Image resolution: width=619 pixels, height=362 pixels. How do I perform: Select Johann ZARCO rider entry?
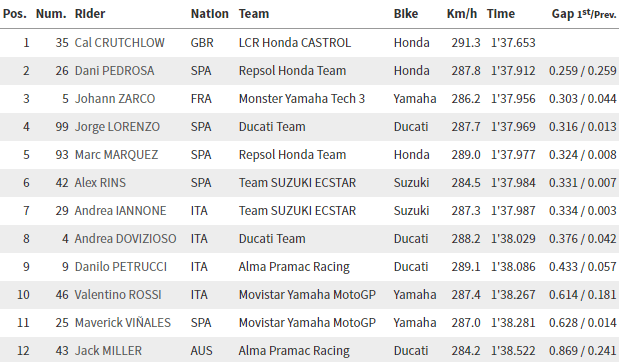[115, 99]
